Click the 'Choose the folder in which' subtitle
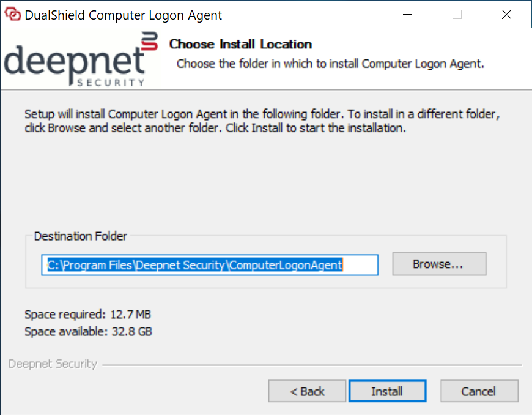 pos(330,64)
